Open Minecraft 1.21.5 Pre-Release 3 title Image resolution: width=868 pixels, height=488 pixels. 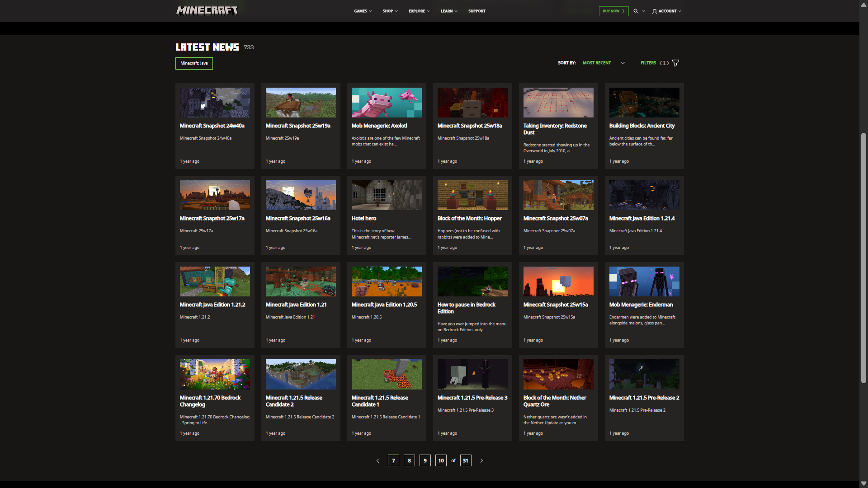click(472, 398)
